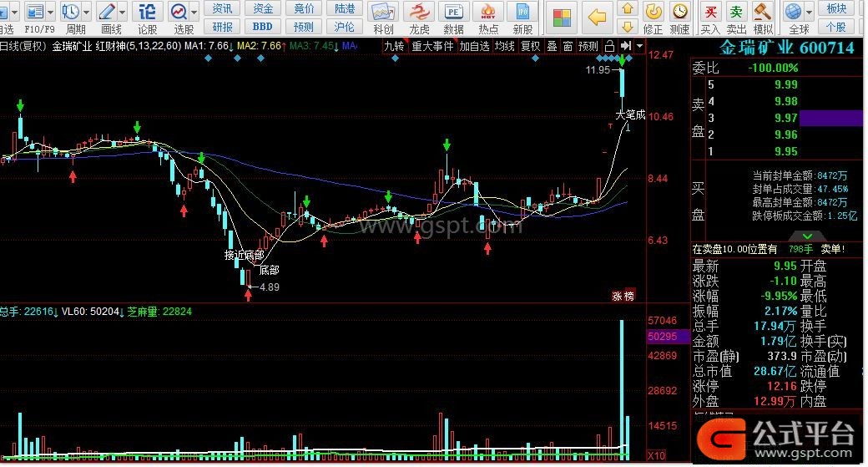Expand the 自选 dropdown arrow

[x=14, y=12]
